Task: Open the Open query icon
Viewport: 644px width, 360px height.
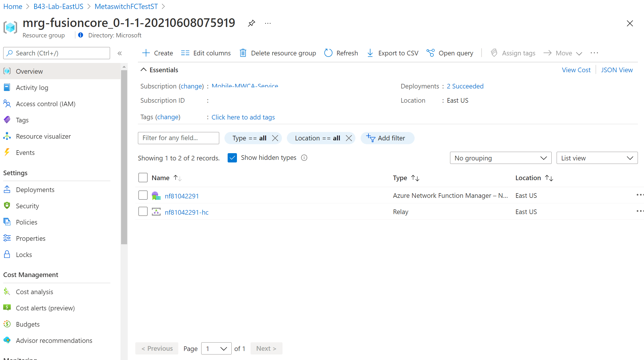Action: tap(431, 53)
